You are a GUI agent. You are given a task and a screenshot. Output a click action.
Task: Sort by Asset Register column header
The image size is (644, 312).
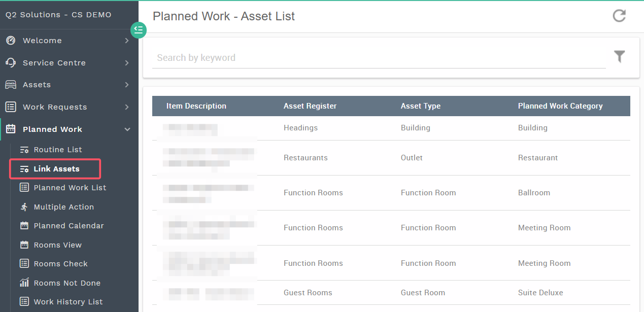(310, 106)
